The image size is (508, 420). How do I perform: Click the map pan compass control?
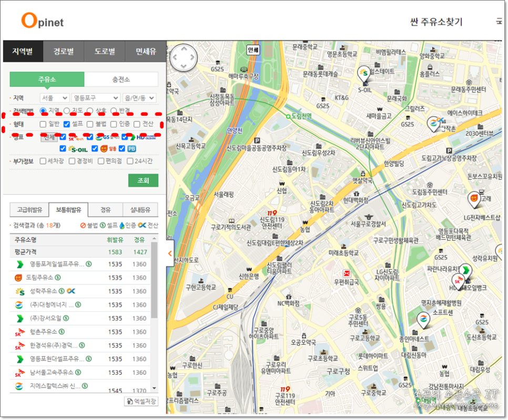pos(184,58)
